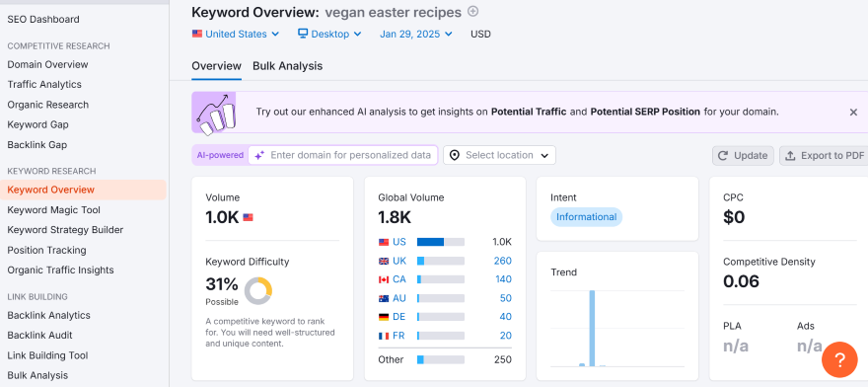This screenshot has width=868, height=387.
Task: Click the UK country link
Action: [x=399, y=262]
